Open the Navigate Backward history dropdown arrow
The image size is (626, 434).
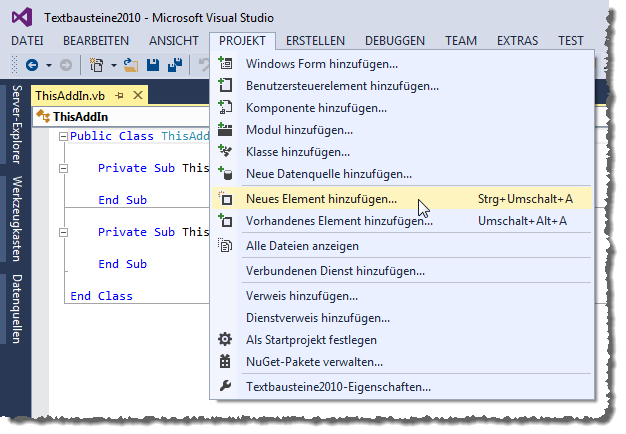pos(49,65)
